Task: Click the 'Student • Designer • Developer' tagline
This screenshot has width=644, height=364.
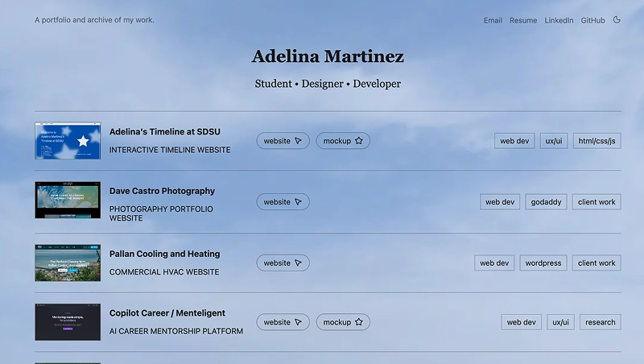Action: pos(328,84)
